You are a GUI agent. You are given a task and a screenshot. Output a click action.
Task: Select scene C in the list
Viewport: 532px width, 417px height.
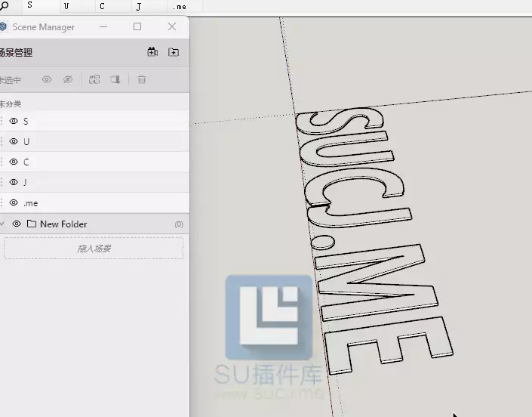pos(94,162)
